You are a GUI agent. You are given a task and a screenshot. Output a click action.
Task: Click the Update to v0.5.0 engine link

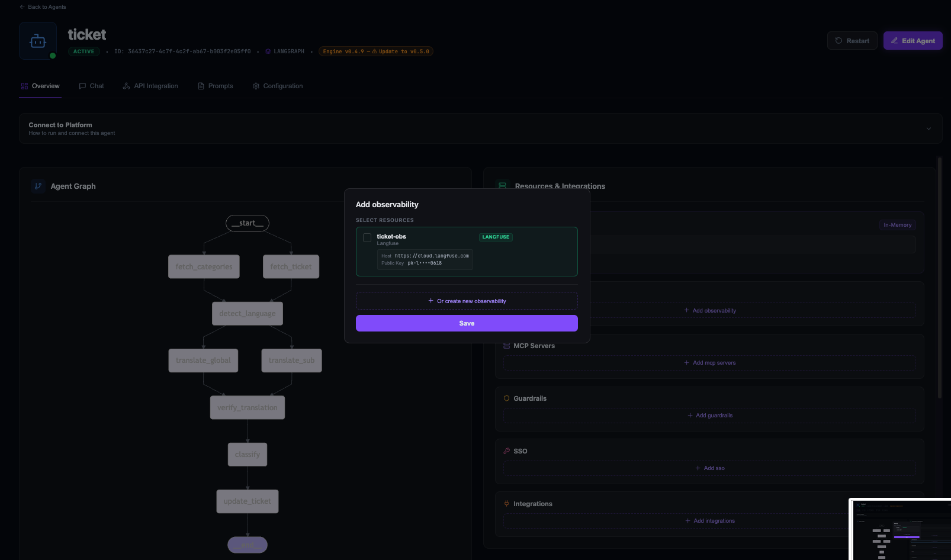[x=401, y=52]
